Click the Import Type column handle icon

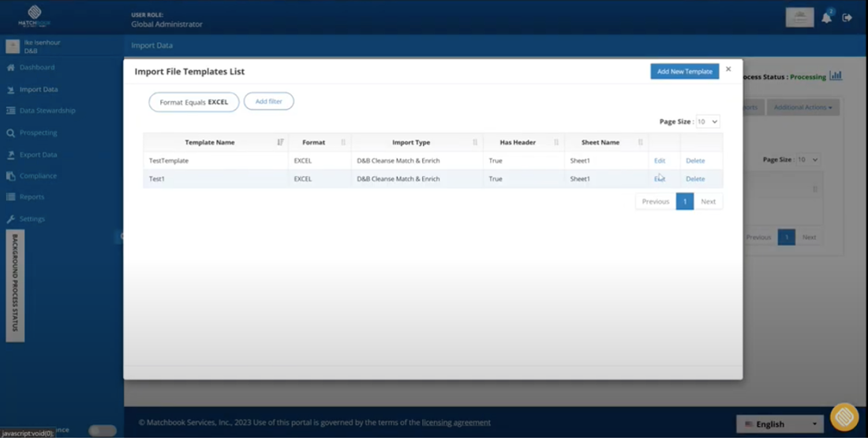(x=475, y=142)
